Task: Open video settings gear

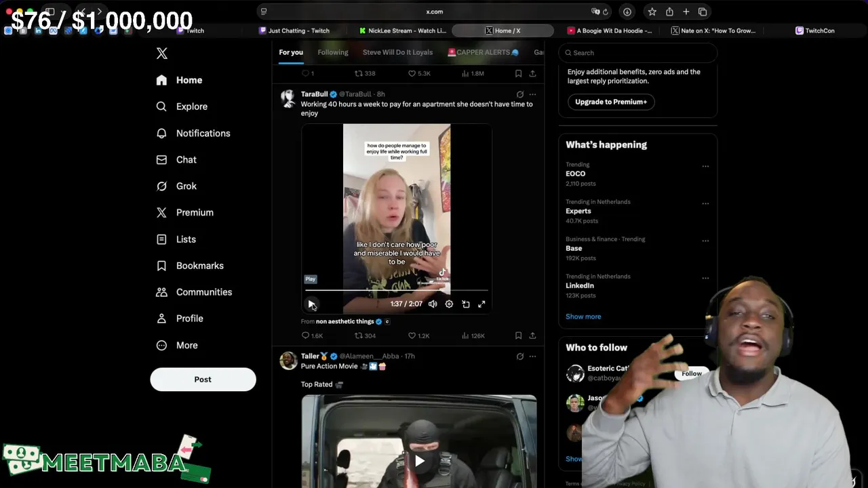Action: [449, 304]
